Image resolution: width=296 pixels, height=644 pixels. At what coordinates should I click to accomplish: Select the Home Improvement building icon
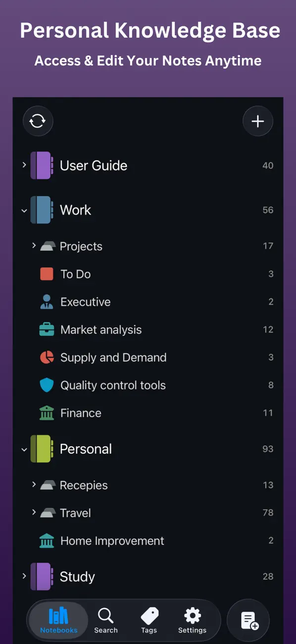(47, 540)
